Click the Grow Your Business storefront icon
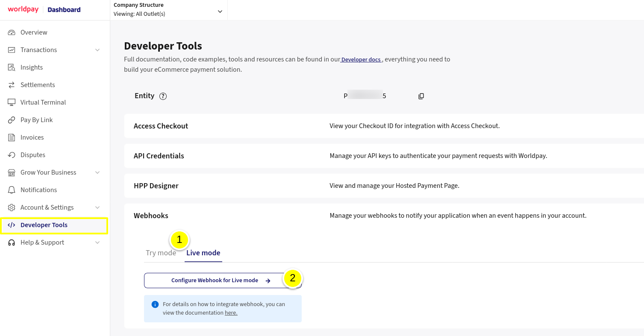The image size is (644, 336). coord(12,172)
